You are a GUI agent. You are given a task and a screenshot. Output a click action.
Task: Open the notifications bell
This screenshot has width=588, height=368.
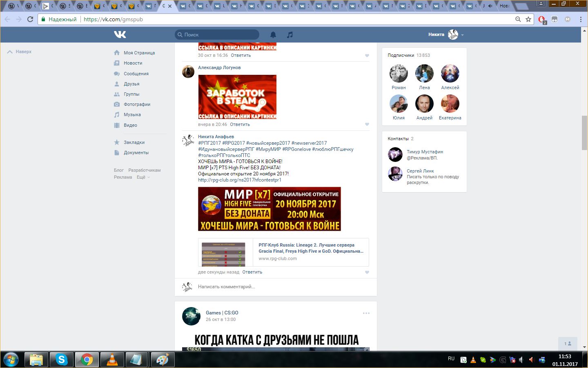(273, 35)
